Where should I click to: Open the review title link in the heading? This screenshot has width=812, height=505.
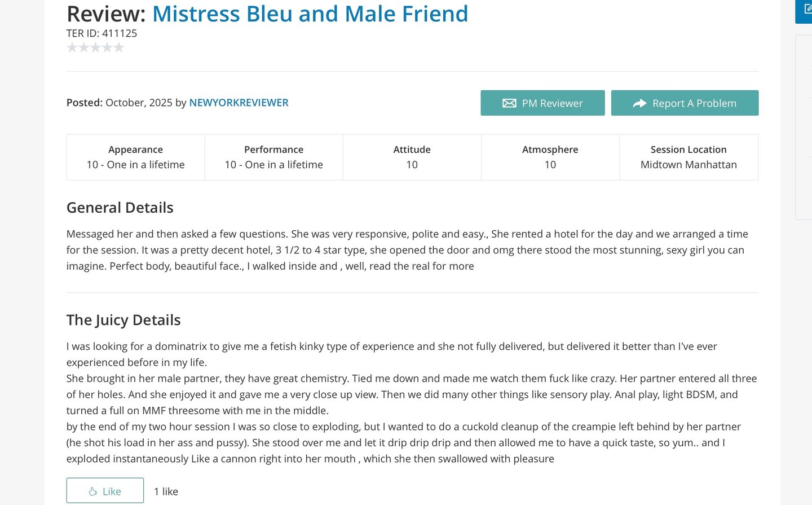(310, 14)
